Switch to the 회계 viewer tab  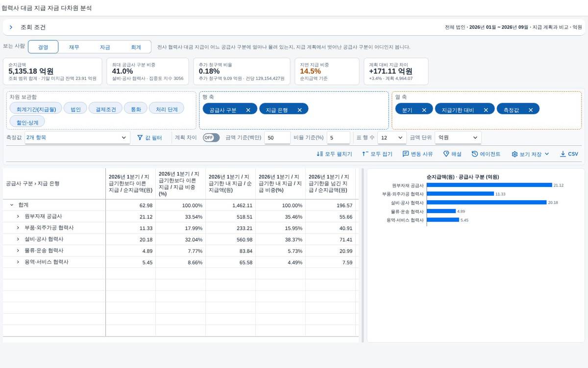click(136, 47)
